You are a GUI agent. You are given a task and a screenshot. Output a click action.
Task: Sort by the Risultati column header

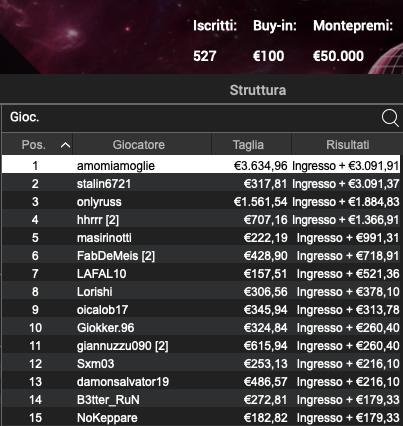(x=347, y=145)
